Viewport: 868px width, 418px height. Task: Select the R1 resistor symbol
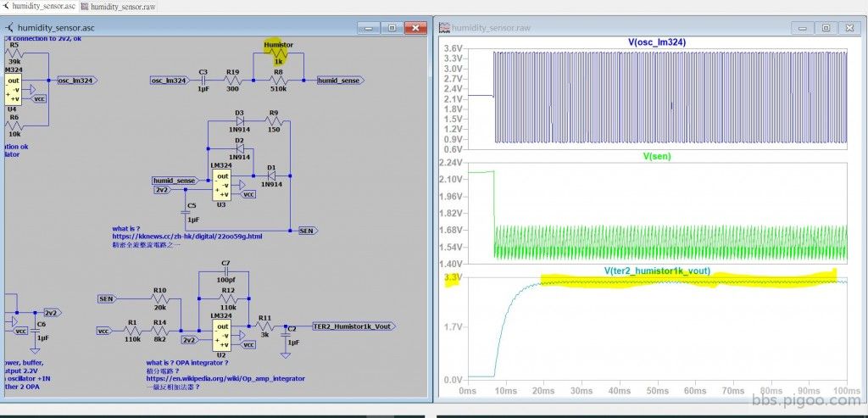pyautogui.click(x=131, y=331)
